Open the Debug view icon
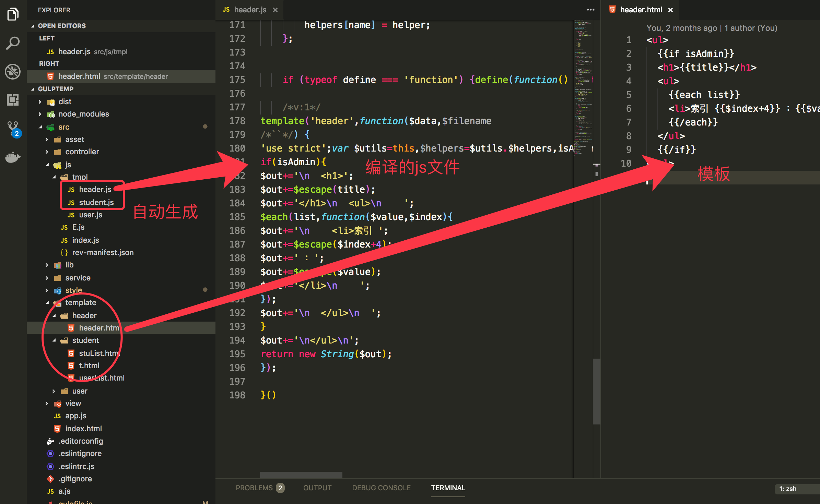The image size is (820, 504). 13,71
